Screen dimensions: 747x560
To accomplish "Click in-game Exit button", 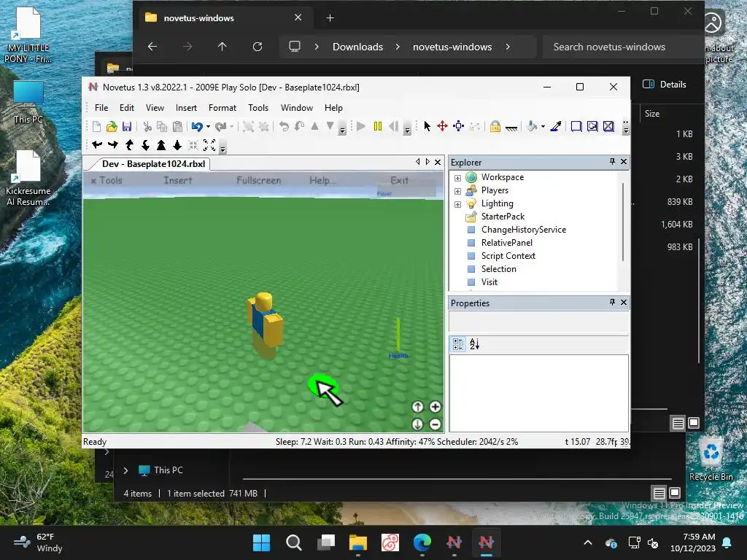I will point(399,181).
